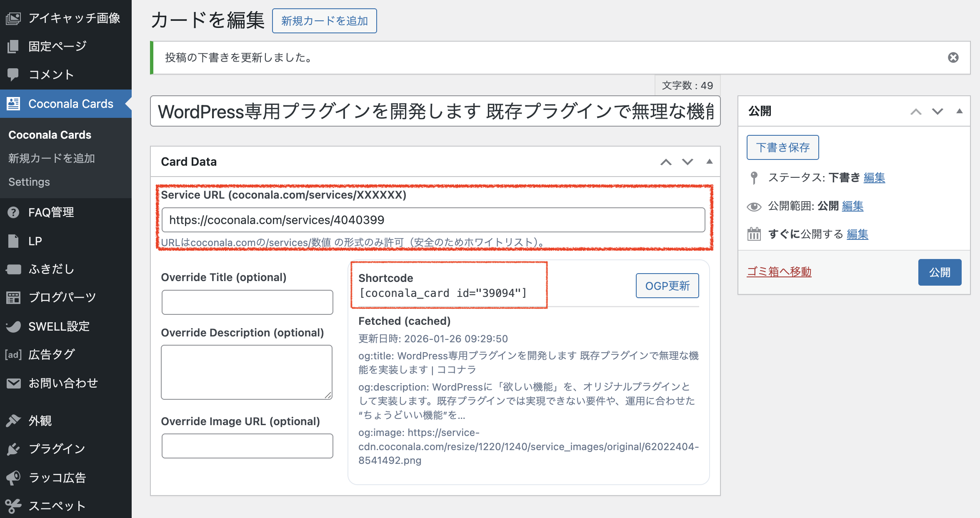Collapse the 公開 publish panel
This screenshot has height=518, width=980.
pyautogui.click(x=959, y=111)
